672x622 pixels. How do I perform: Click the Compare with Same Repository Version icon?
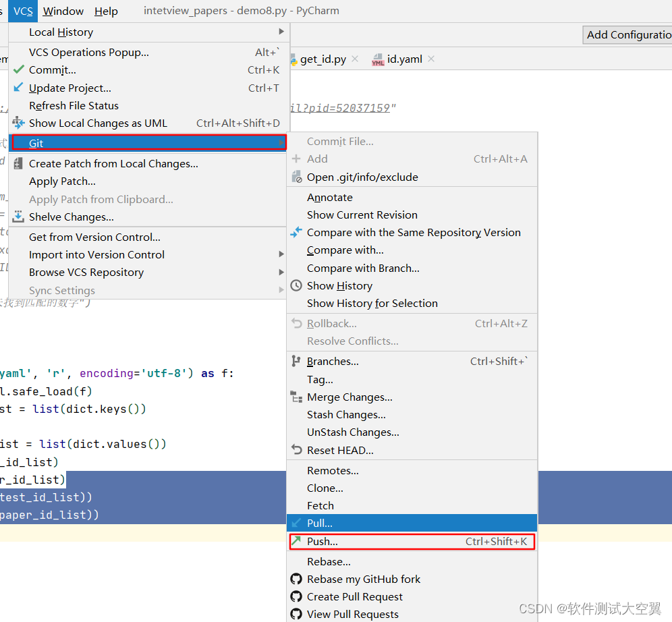click(296, 232)
